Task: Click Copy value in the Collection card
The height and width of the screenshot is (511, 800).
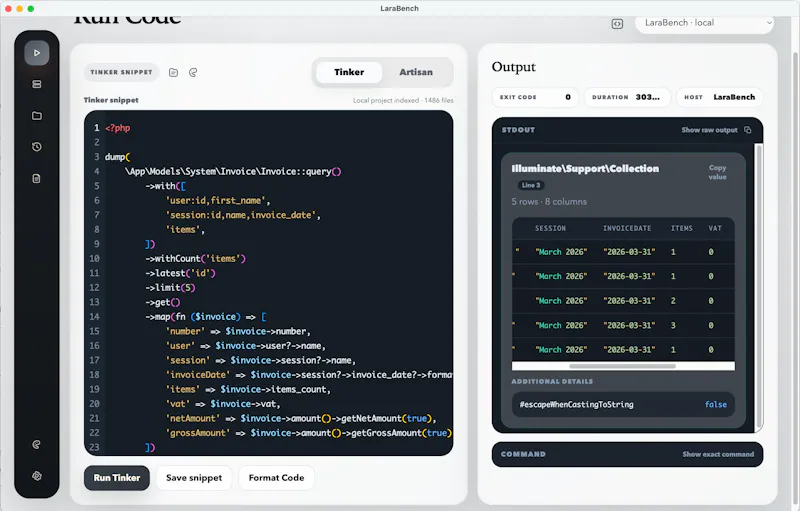Action: point(717,172)
